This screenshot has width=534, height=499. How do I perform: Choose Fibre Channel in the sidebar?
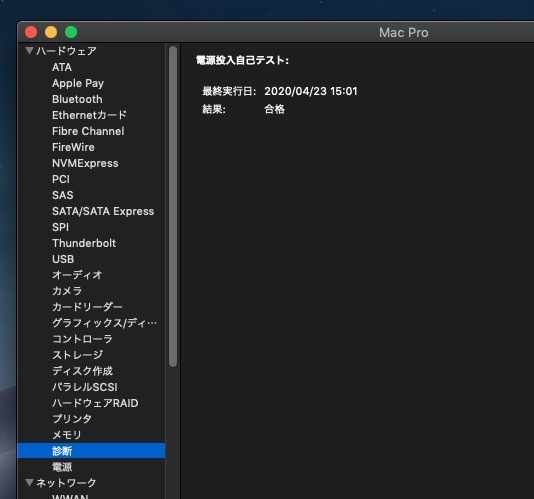pyautogui.click(x=88, y=131)
